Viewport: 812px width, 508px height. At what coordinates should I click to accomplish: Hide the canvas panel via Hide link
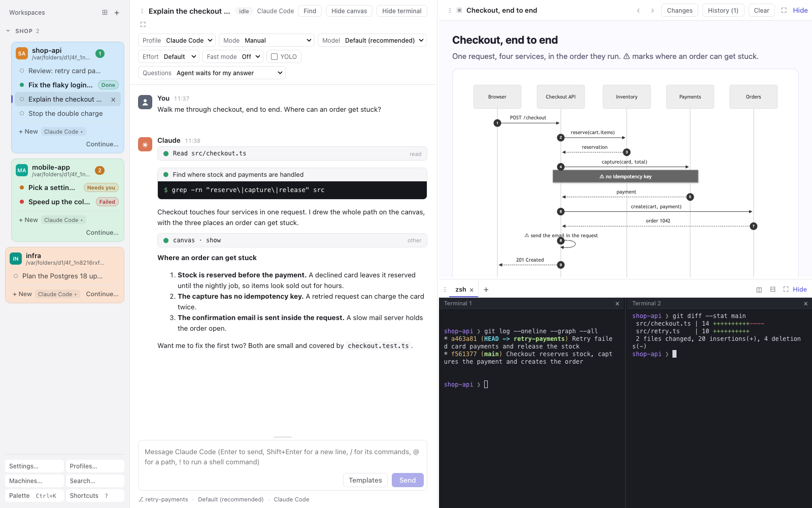coord(800,11)
